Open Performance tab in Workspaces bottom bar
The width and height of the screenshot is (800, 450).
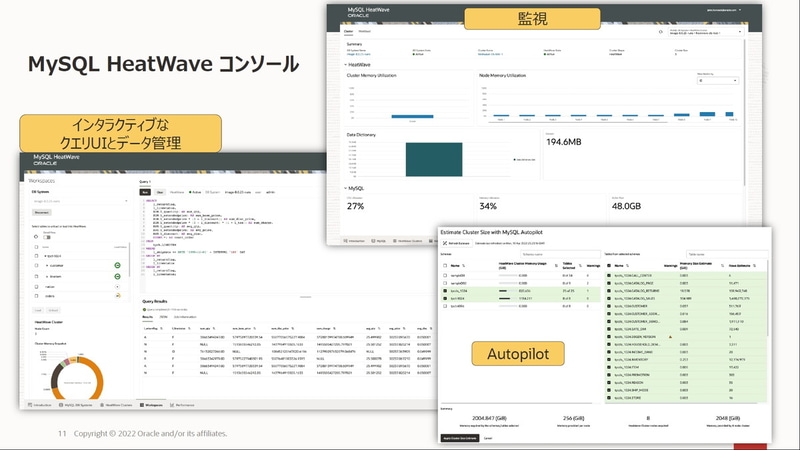pyautogui.click(x=182, y=405)
